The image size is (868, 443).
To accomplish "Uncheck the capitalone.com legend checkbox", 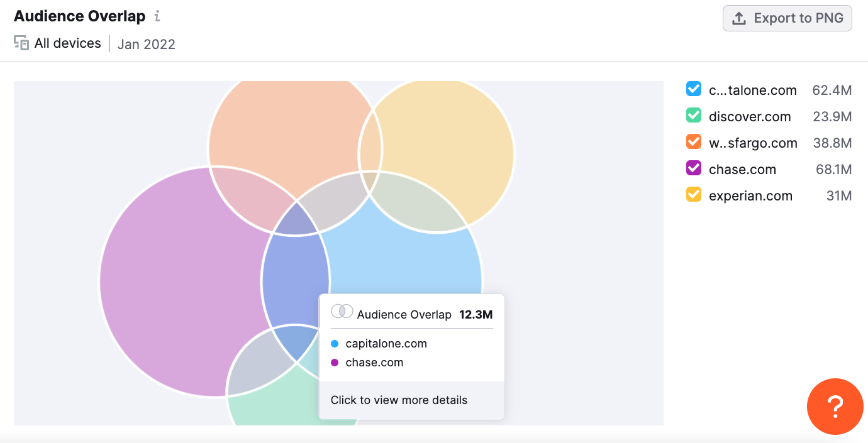I will coord(694,89).
